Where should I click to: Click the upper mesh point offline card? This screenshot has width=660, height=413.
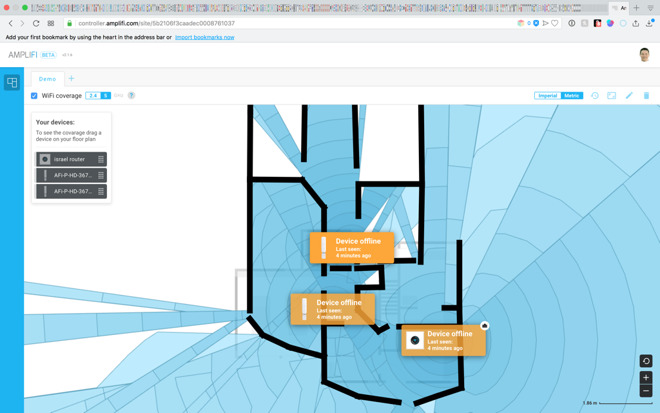(352, 248)
